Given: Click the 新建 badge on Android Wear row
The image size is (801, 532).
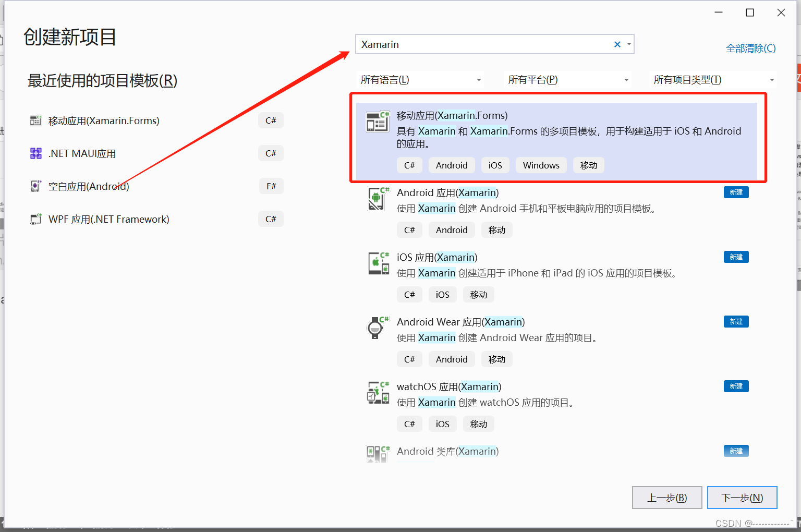Looking at the screenshot, I should [736, 322].
